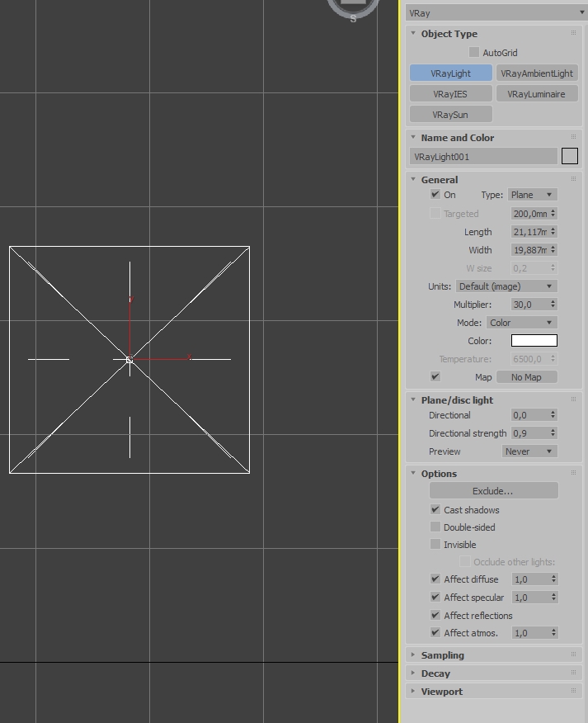Viewport: 588px width, 723px height.
Task: Toggle the AutoGrid checkbox
Action: coord(474,53)
